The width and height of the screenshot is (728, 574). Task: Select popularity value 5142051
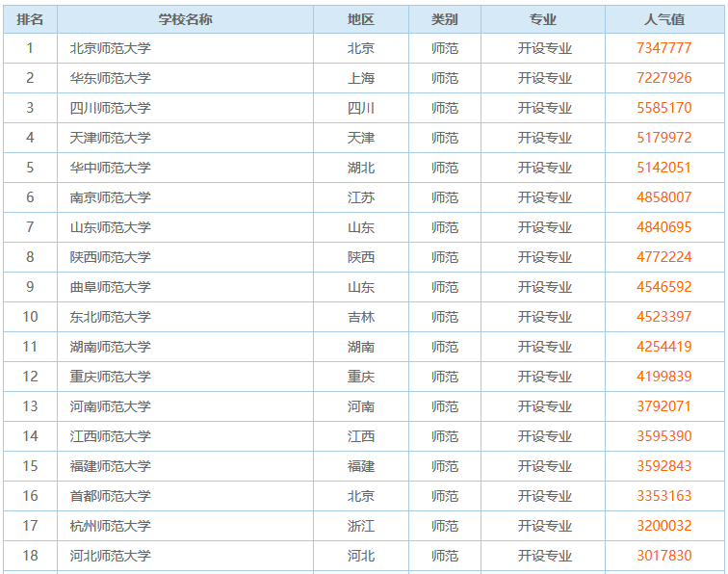click(x=664, y=168)
